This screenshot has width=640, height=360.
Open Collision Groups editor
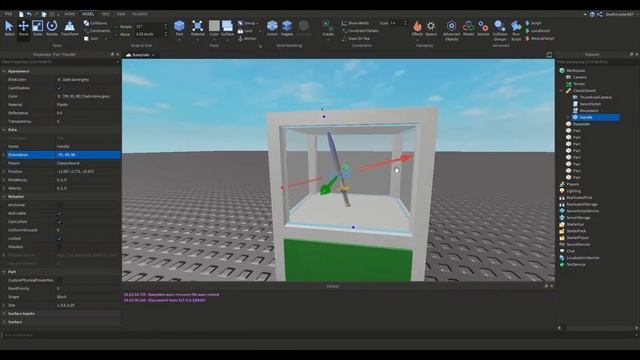[500, 30]
